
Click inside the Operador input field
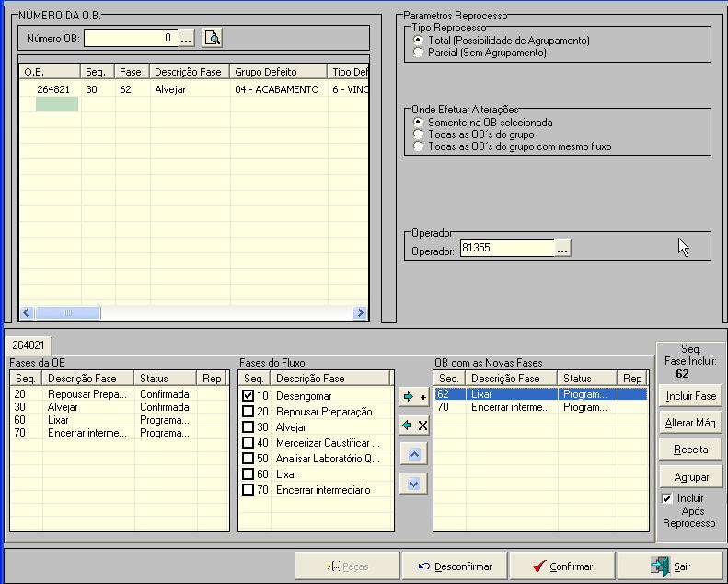tap(506, 248)
